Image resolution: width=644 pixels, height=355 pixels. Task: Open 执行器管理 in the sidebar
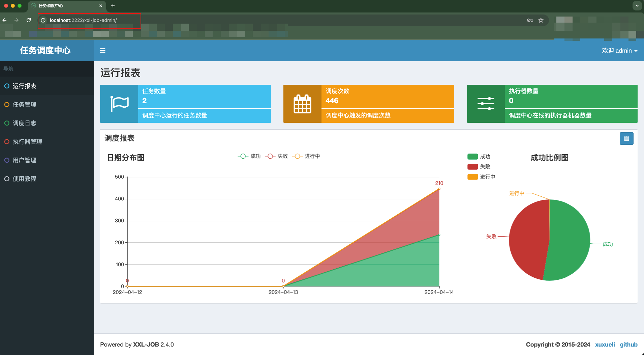point(47,142)
